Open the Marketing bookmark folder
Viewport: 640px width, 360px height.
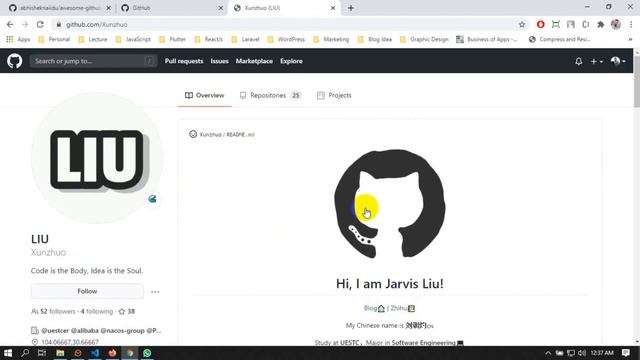click(x=331, y=40)
